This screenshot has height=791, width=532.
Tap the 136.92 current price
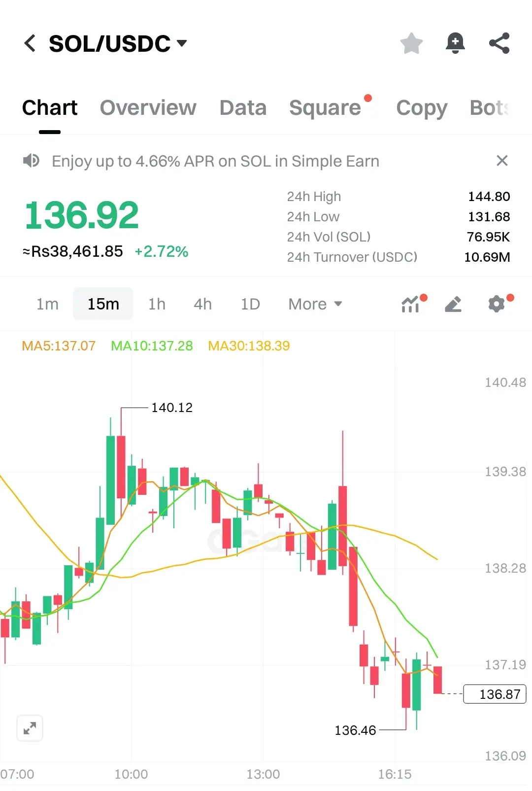[82, 215]
